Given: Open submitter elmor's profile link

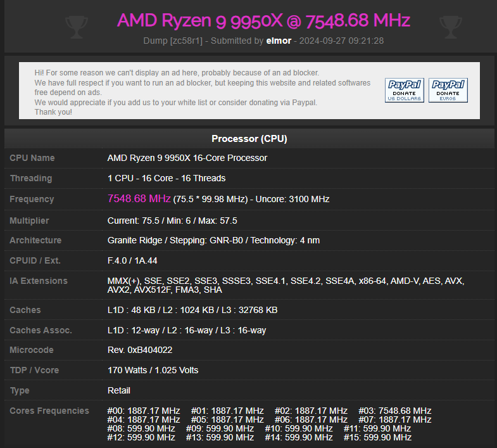Looking at the screenshot, I should coord(278,41).
